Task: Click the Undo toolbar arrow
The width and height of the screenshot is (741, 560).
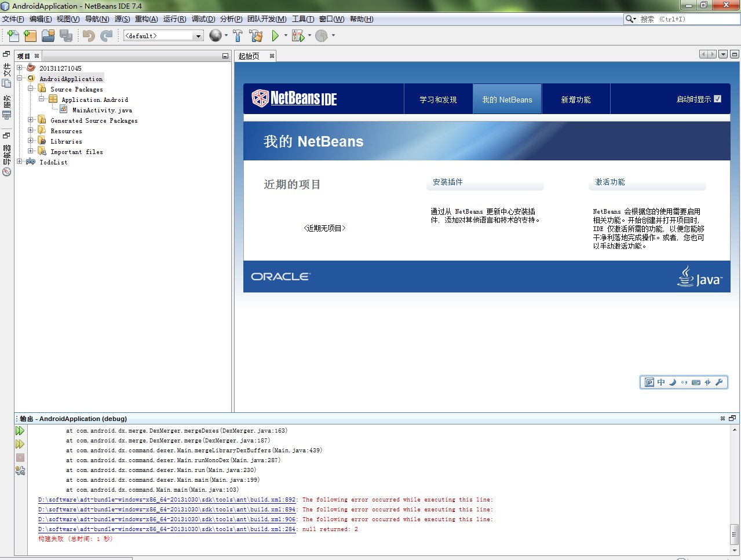Action: [89, 36]
